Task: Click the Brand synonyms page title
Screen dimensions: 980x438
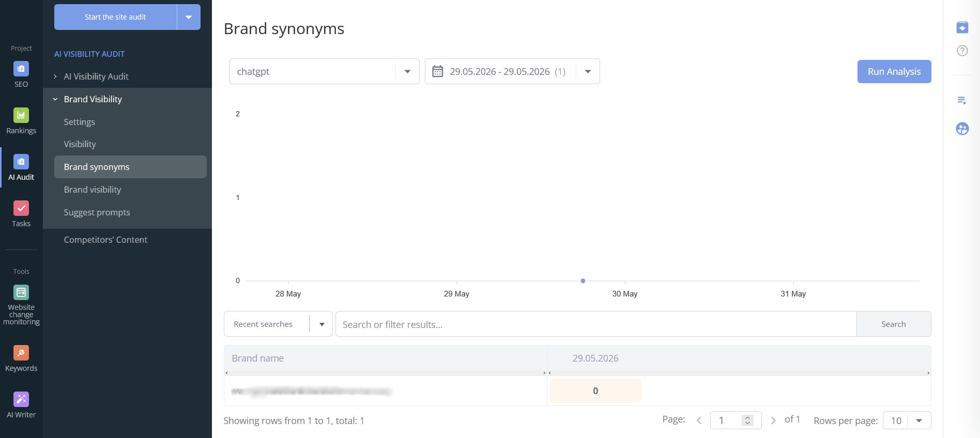Action: [284, 28]
